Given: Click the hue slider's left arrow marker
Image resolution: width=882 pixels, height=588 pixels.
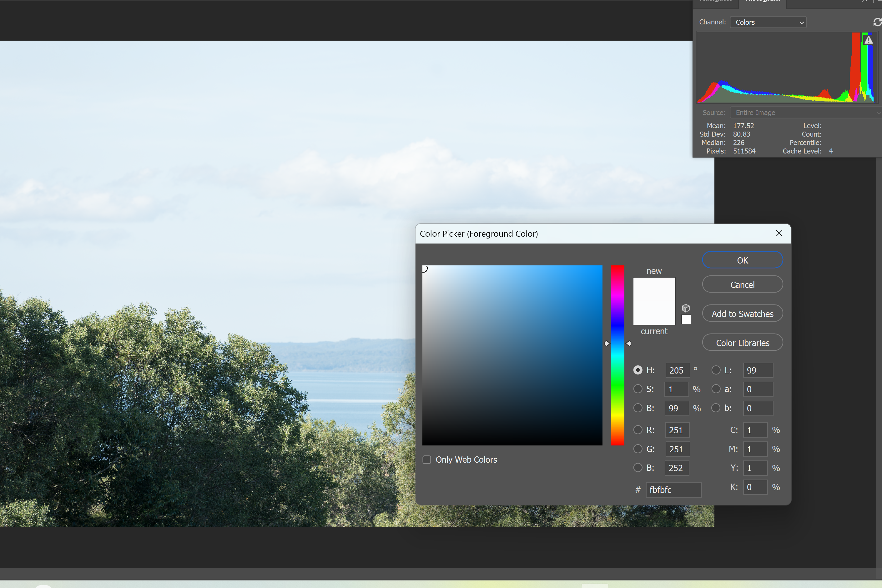Looking at the screenshot, I should coord(607,344).
